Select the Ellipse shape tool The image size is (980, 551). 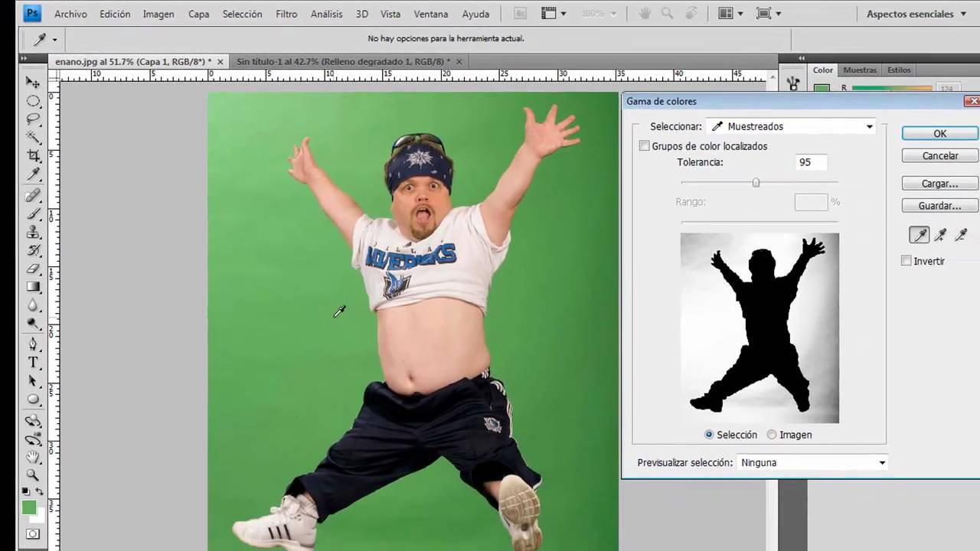[33, 399]
